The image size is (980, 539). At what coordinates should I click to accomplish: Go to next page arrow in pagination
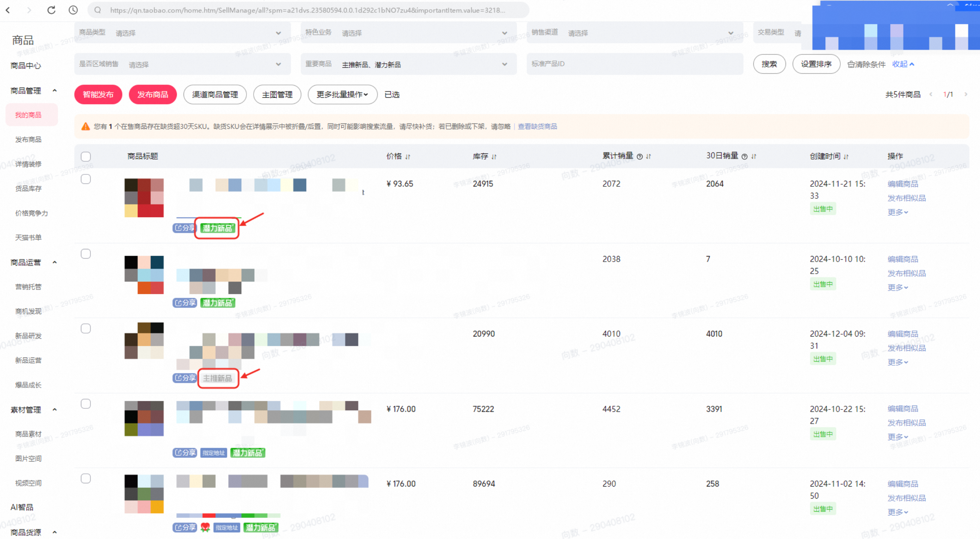coord(965,94)
